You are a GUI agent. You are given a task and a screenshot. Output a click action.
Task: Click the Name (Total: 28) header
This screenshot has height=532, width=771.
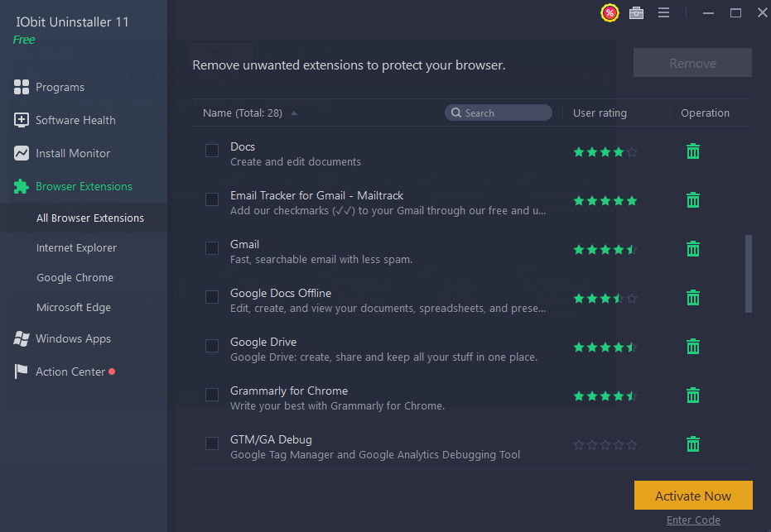tap(243, 113)
